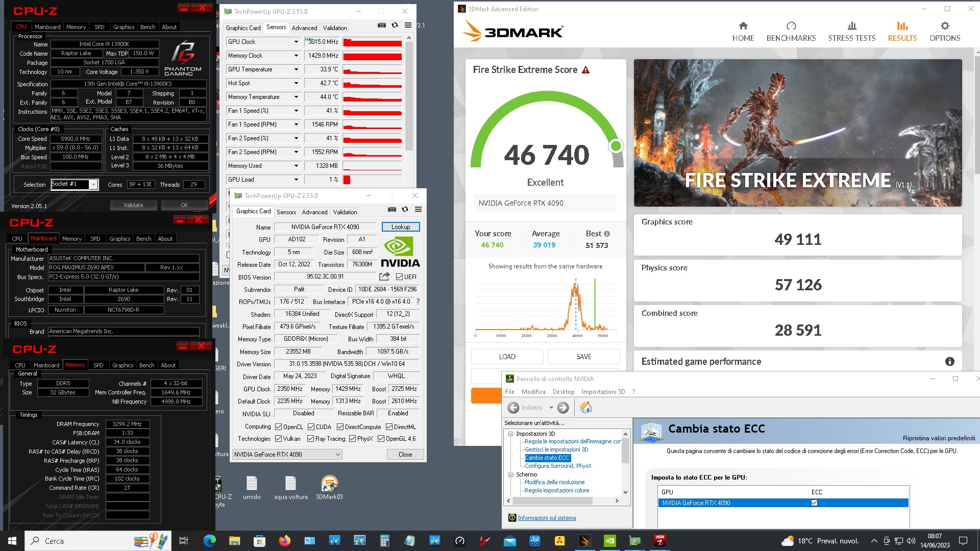
Task: Open Memory Used sensor dropdown
Action: 296,166
